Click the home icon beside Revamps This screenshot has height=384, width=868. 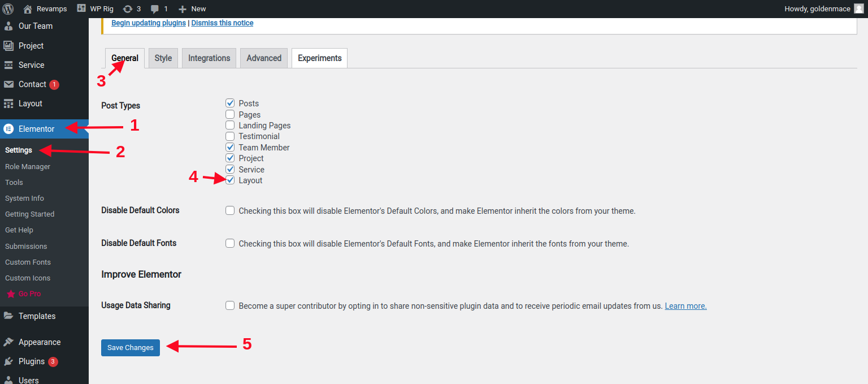pos(28,8)
